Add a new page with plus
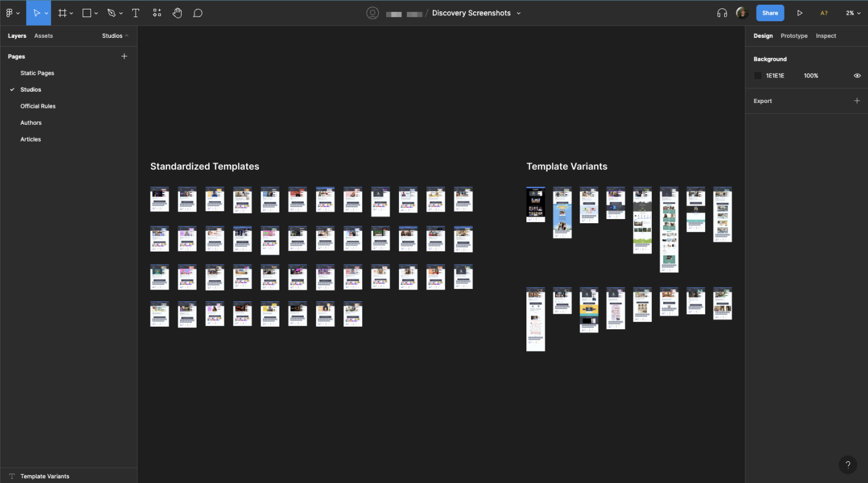 [124, 56]
